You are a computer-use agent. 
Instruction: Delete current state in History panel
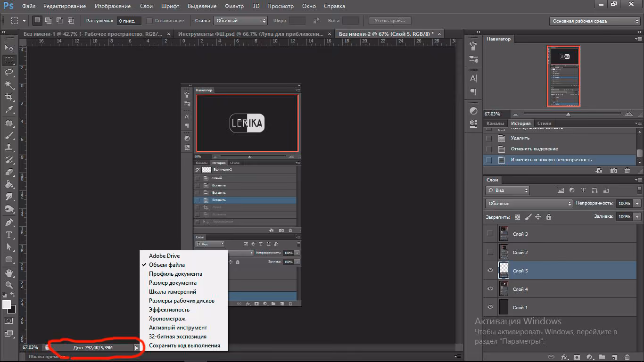tap(627, 171)
